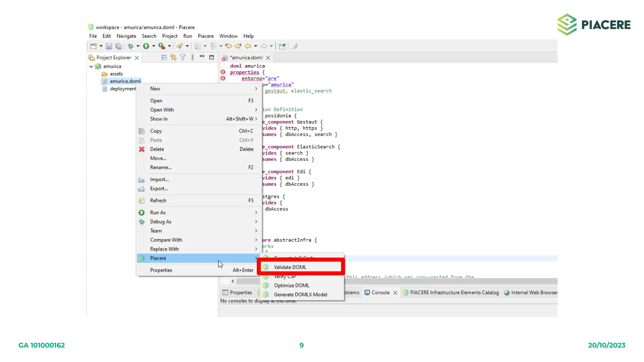Close the amurica.doml editor tab

point(268,58)
